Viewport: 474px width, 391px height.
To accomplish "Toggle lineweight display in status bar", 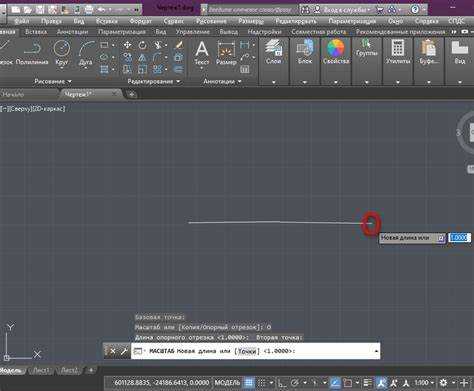I will (x=367, y=382).
